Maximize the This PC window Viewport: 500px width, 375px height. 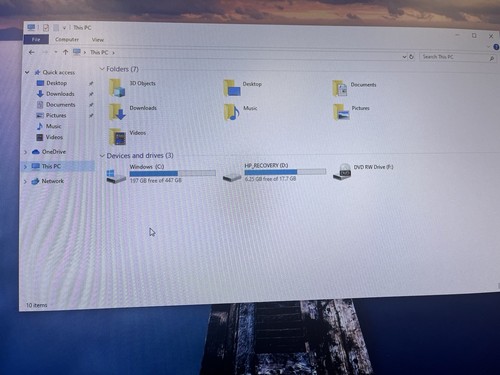(x=474, y=35)
